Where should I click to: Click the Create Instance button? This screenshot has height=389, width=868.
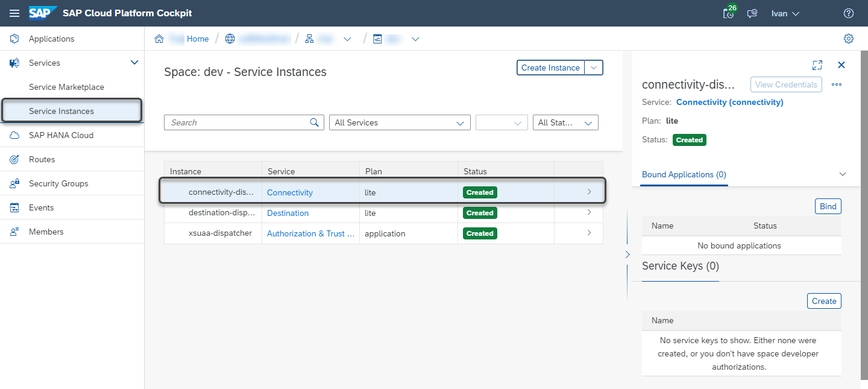tap(550, 68)
